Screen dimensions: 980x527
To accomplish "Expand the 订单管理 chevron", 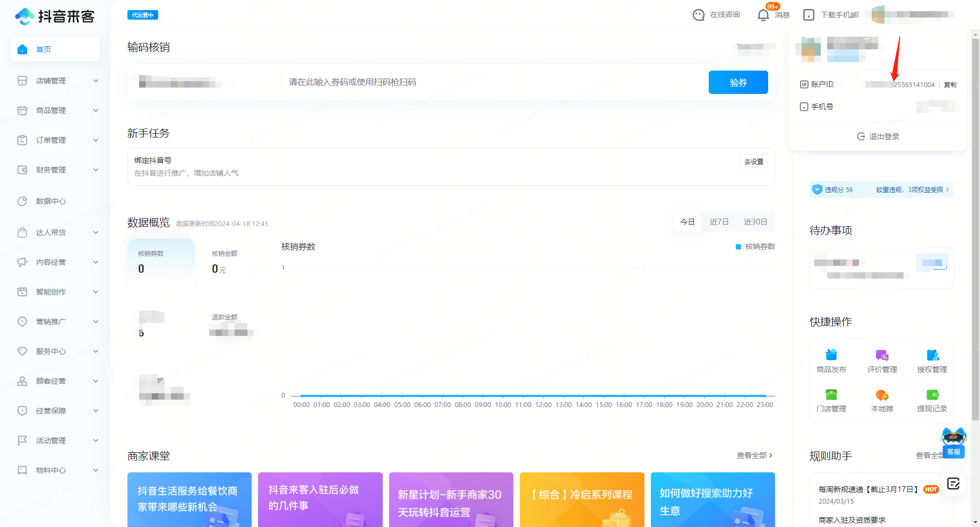I will click(x=96, y=140).
